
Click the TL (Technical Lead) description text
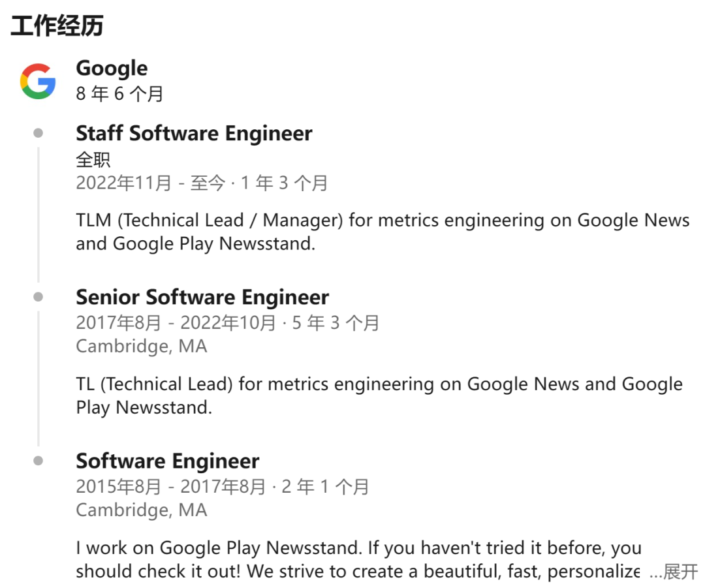click(379, 395)
